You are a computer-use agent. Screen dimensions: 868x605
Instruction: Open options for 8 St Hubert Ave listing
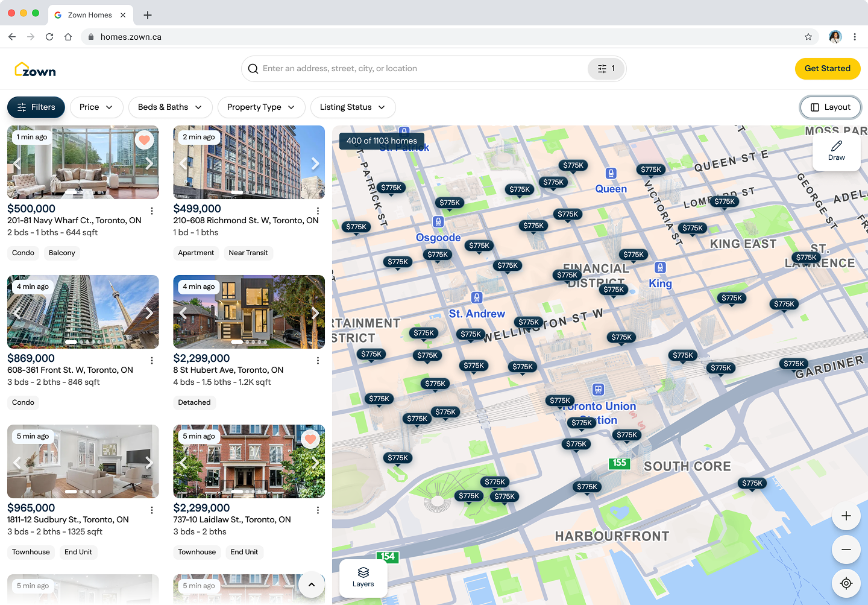click(x=318, y=360)
